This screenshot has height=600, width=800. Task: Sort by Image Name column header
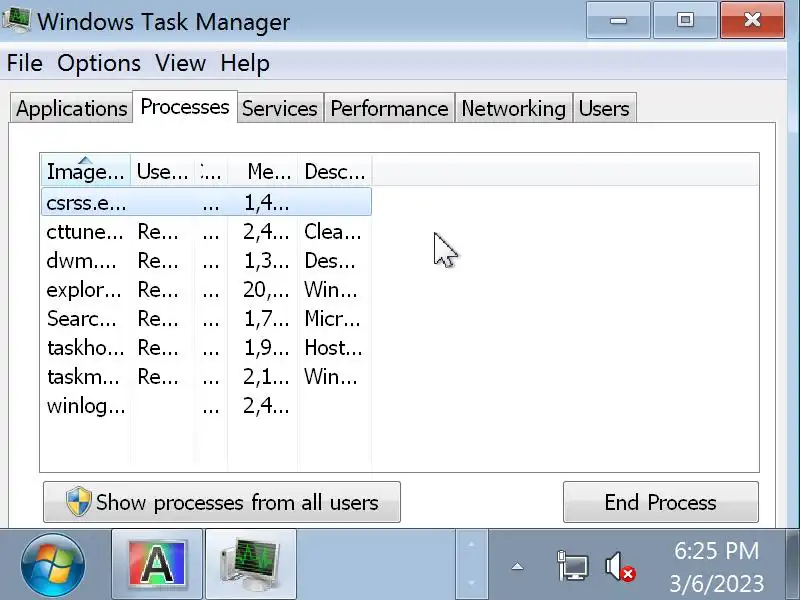pos(86,170)
